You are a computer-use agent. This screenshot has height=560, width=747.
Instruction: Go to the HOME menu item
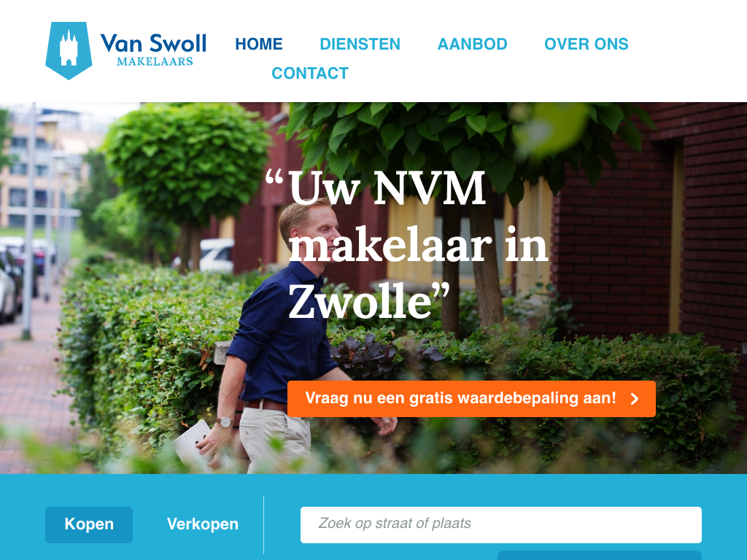(259, 44)
